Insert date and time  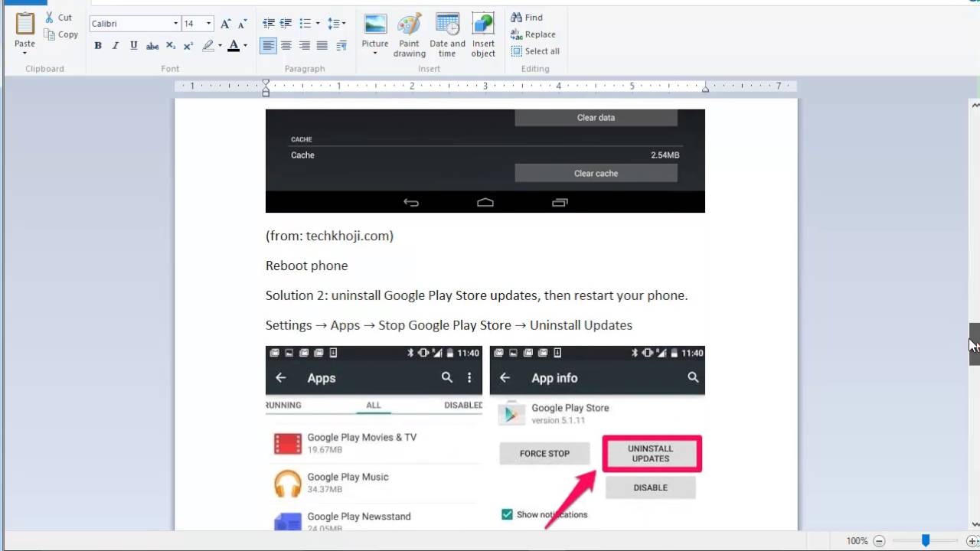[447, 35]
